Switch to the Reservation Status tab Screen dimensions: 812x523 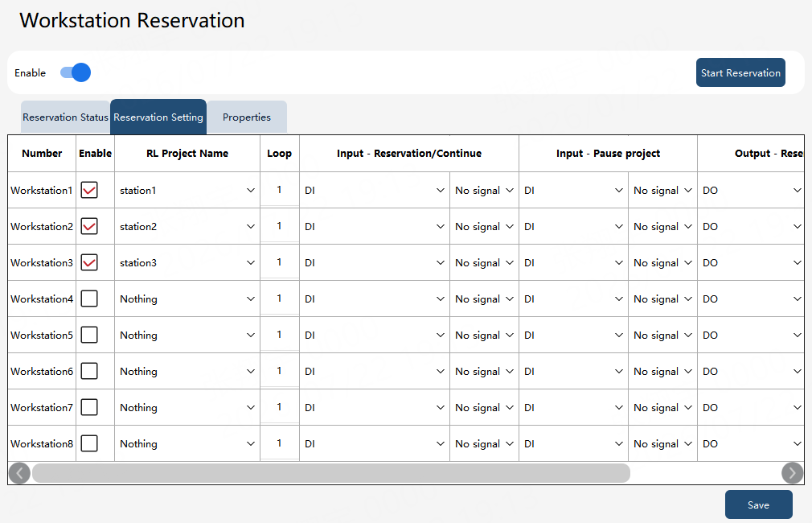click(65, 117)
